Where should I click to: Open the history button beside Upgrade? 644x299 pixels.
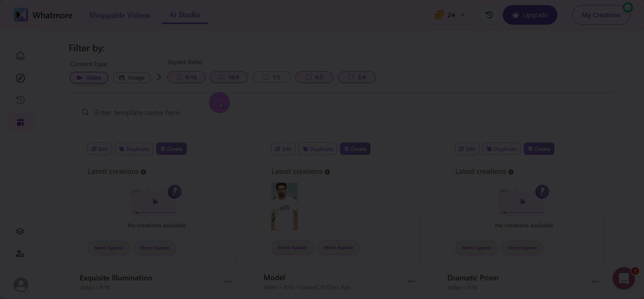[x=489, y=15]
